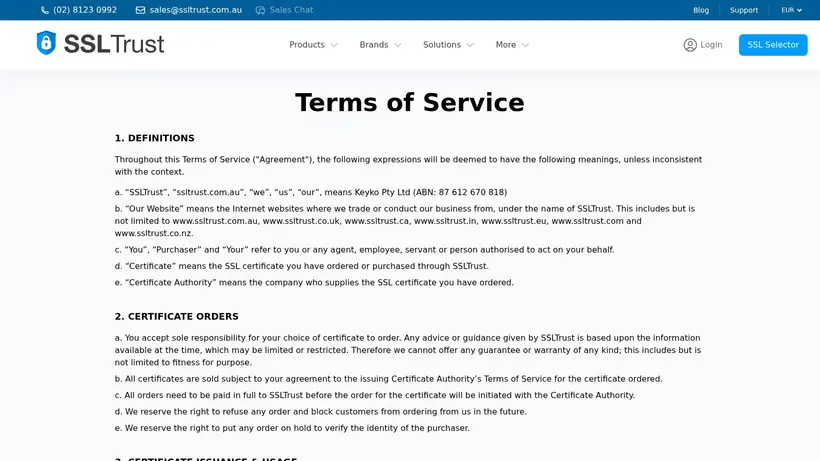820x461 pixels.
Task: Click the SSLTrust wordmark text logo
Action: pyautogui.click(x=114, y=44)
